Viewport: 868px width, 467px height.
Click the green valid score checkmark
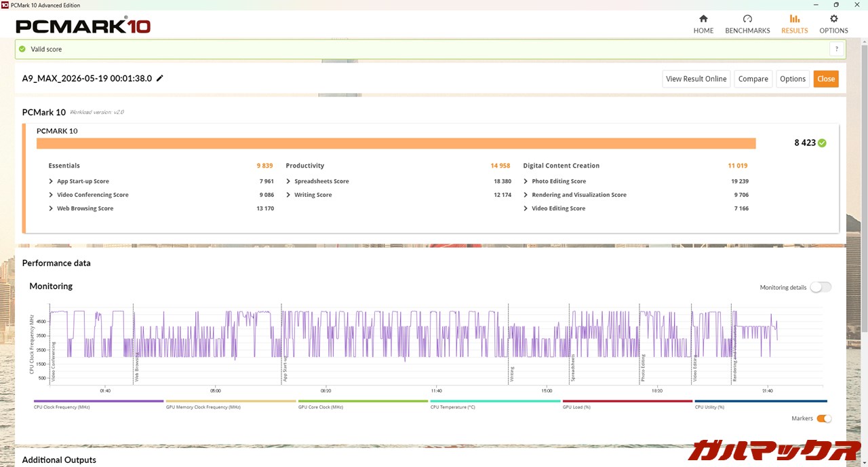(x=22, y=49)
